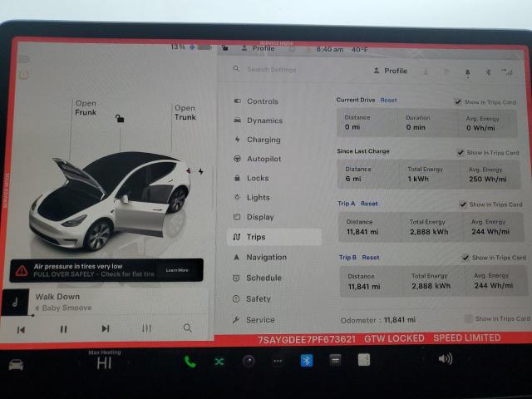The image size is (532, 399).
Task: Tap the album art music note thumbnail
Action: coord(15,302)
